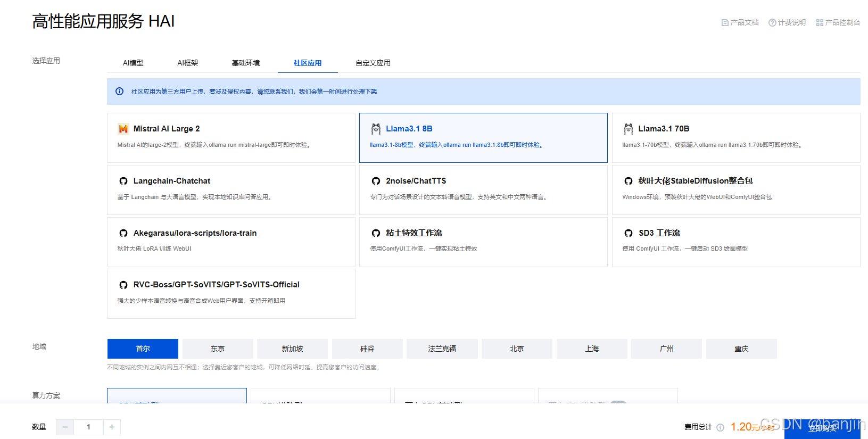Open the 自定义应用 tab
Viewport: 868px width, 439px height.
coord(373,63)
